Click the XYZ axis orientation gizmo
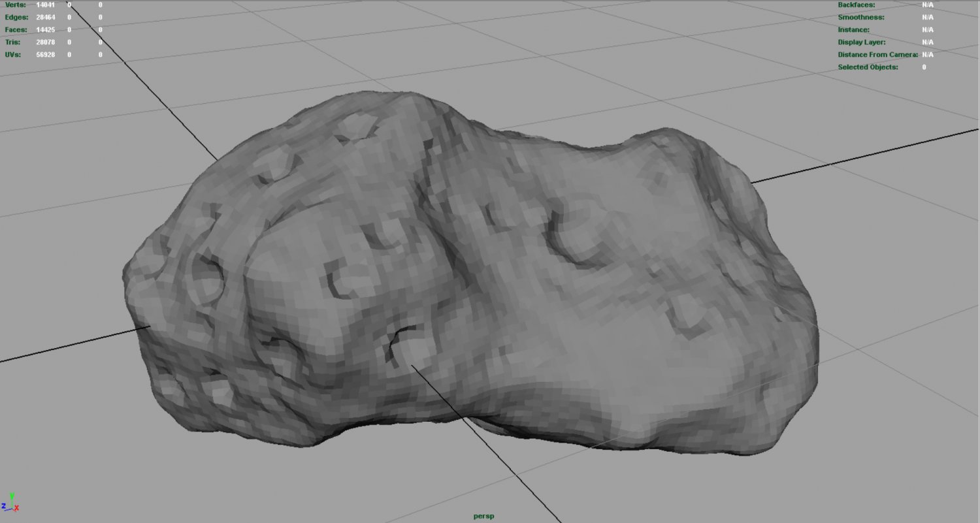The height and width of the screenshot is (523, 980). tap(10, 502)
